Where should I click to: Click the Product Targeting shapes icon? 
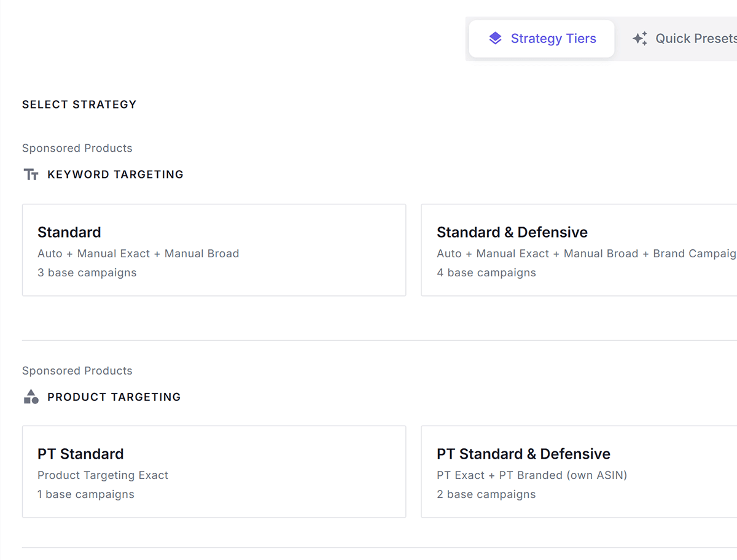[x=31, y=397]
